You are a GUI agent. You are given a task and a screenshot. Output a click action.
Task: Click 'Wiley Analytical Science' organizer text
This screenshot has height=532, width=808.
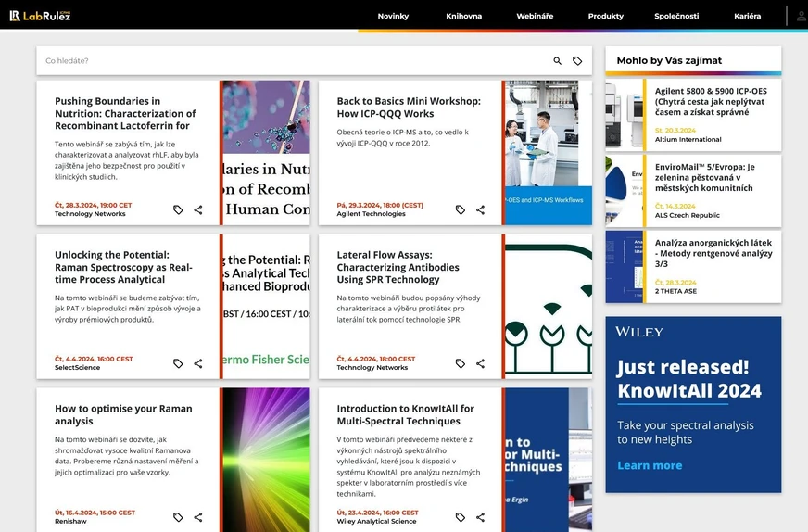point(376,521)
